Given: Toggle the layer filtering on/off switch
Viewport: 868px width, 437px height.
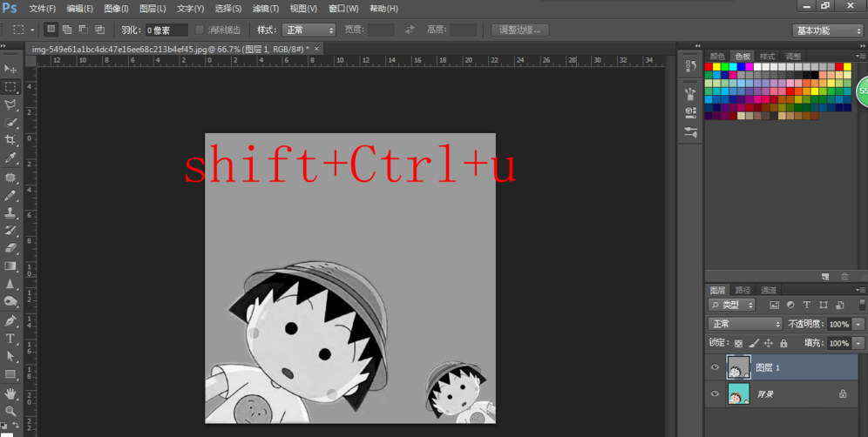Looking at the screenshot, I should click(x=862, y=305).
